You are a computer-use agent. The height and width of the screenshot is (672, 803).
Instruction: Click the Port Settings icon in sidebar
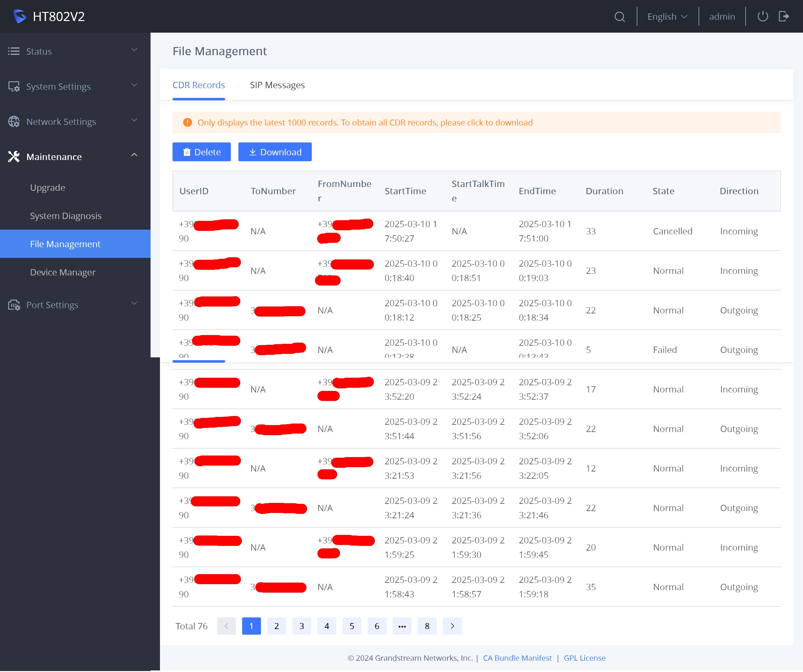coord(14,305)
